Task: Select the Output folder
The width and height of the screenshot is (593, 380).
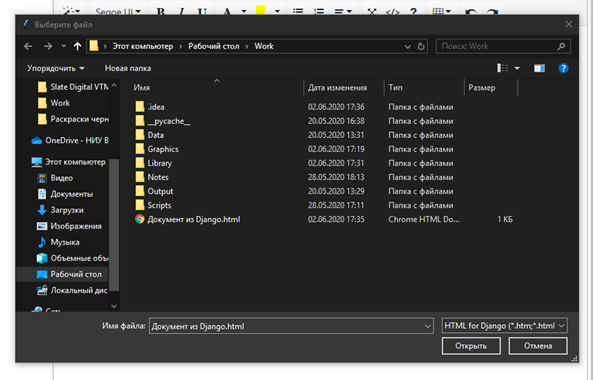Action: coord(154,191)
